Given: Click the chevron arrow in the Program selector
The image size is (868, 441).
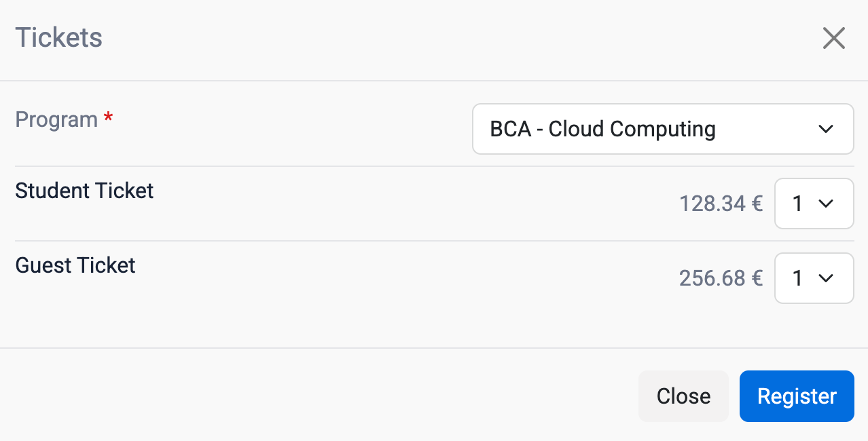Looking at the screenshot, I should [826, 129].
